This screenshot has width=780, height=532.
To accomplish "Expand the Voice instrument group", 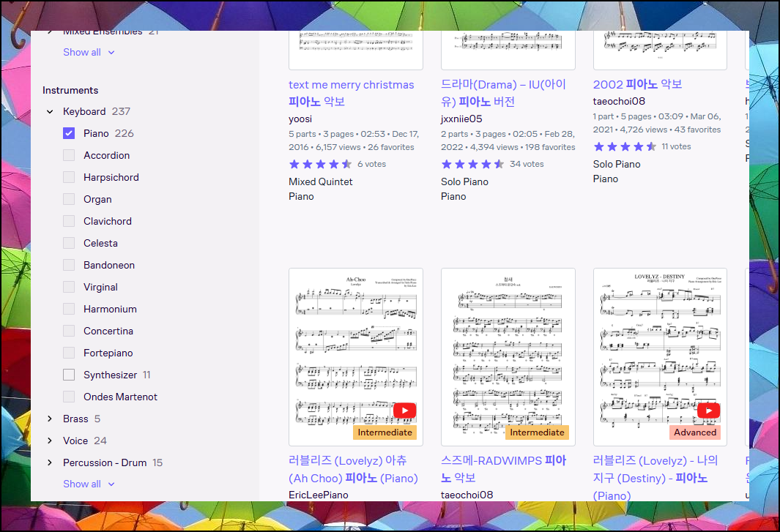I will (50, 441).
